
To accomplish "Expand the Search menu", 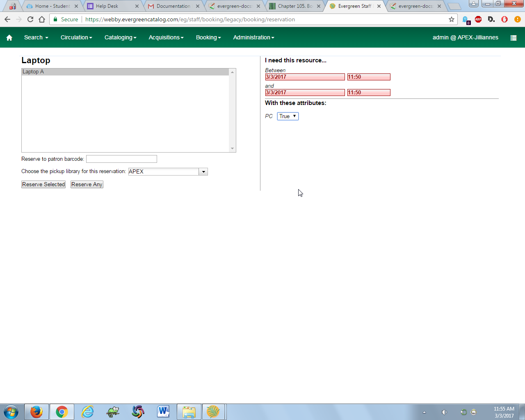I will coord(36,37).
